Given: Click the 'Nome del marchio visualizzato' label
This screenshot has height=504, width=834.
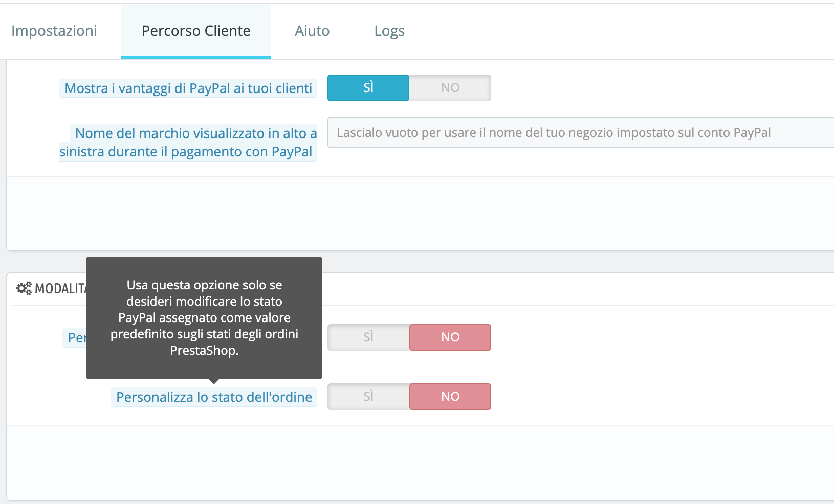Looking at the screenshot, I should [188, 143].
